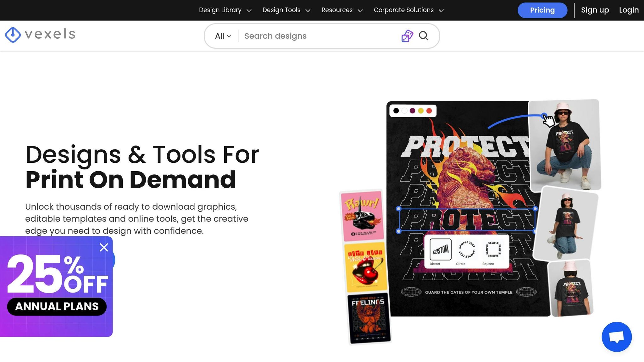
Task: Click the Pricing button
Action: [x=542, y=10]
